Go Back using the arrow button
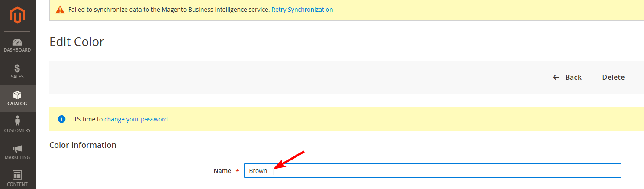Image resolution: width=644 pixels, height=189 pixels. point(567,77)
